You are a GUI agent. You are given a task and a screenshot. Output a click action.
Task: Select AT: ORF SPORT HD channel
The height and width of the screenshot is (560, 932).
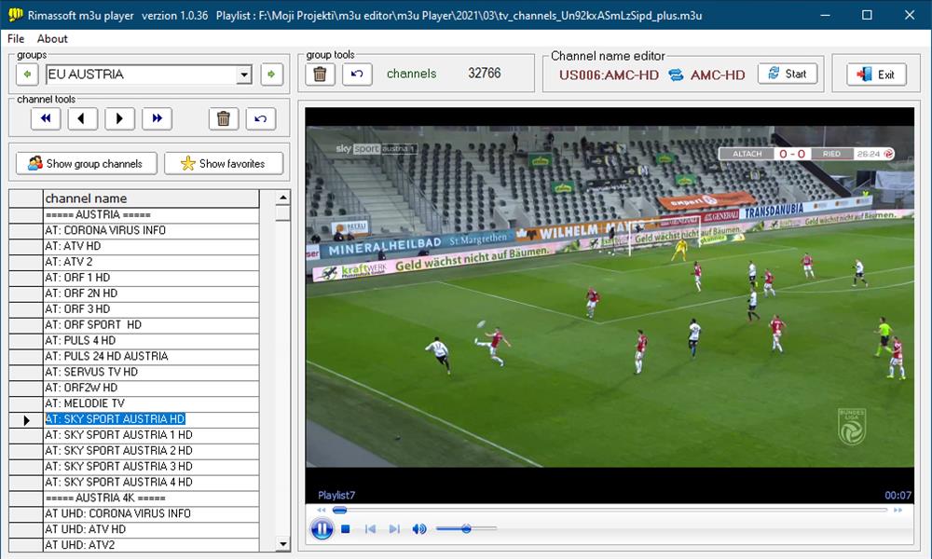coord(93,325)
